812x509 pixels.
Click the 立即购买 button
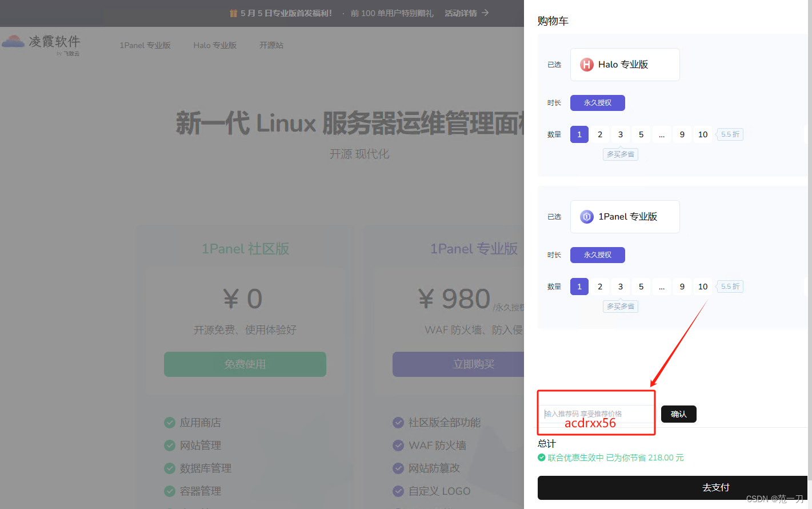tap(458, 364)
